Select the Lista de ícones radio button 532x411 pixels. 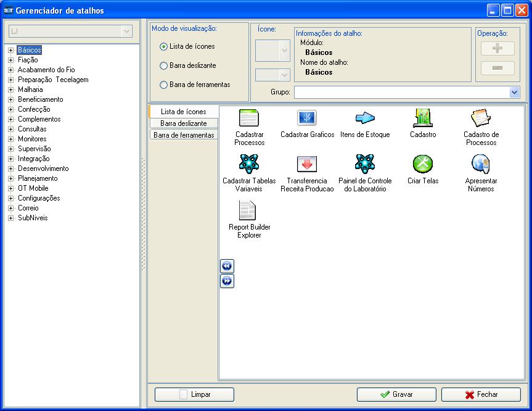click(x=163, y=47)
